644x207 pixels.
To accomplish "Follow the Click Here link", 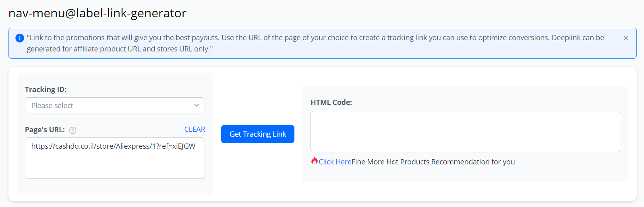I will [x=335, y=162].
